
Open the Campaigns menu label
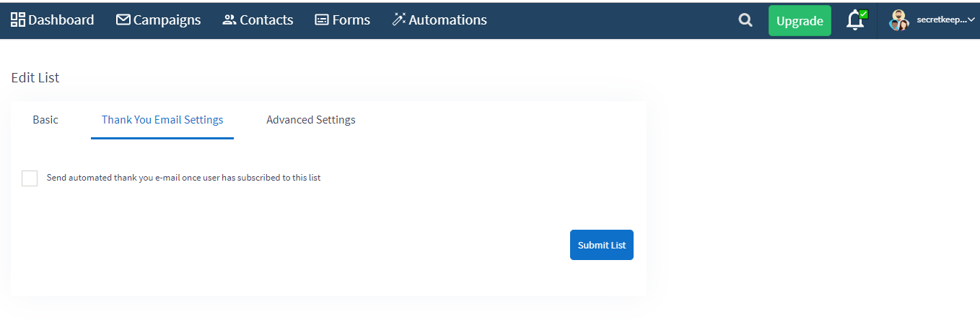pos(167,20)
